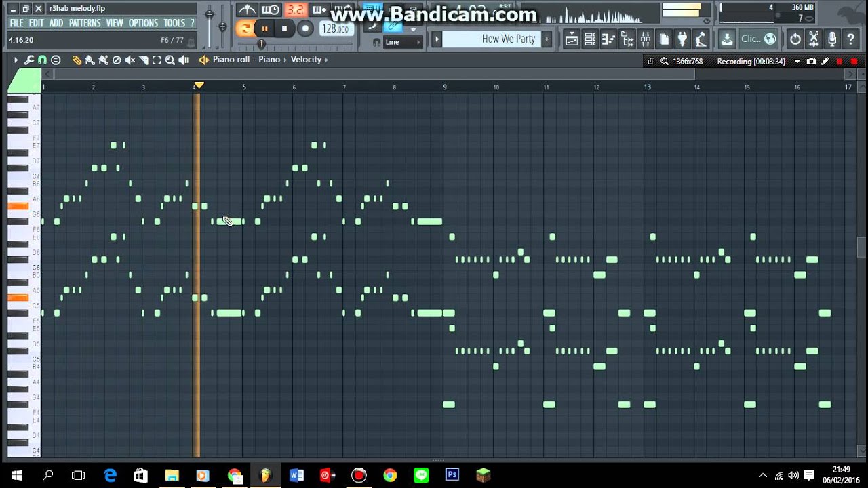Open the VIEW menu
Screen dimensions: 868x488
pos(115,23)
